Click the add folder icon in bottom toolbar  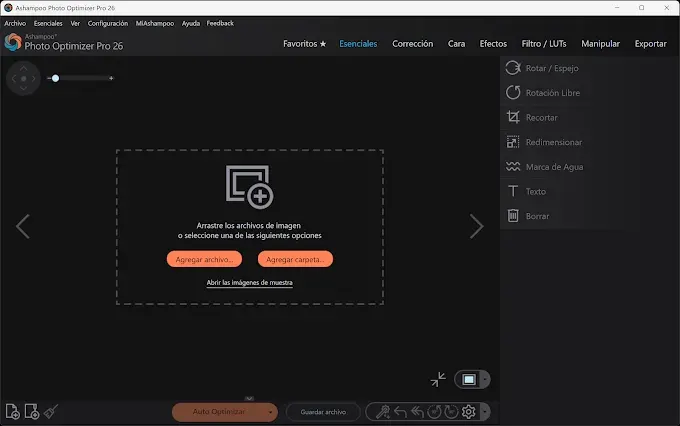click(32, 411)
